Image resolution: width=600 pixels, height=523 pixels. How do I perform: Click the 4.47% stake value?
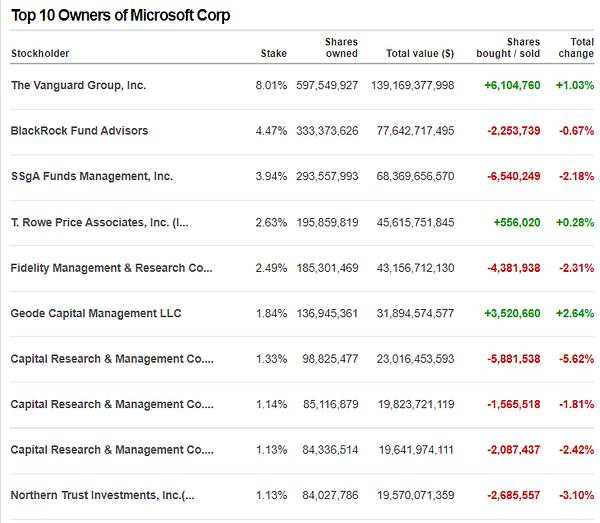click(x=271, y=131)
